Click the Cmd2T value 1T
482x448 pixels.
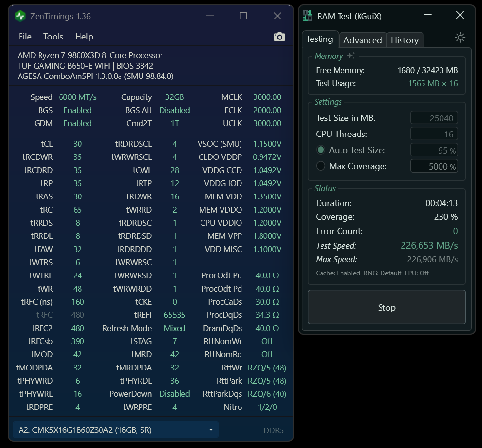[175, 123]
